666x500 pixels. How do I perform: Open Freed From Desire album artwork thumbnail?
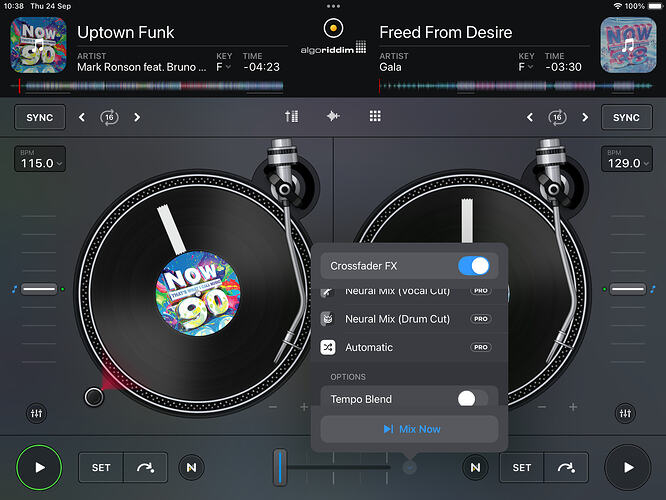[x=628, y=45]
